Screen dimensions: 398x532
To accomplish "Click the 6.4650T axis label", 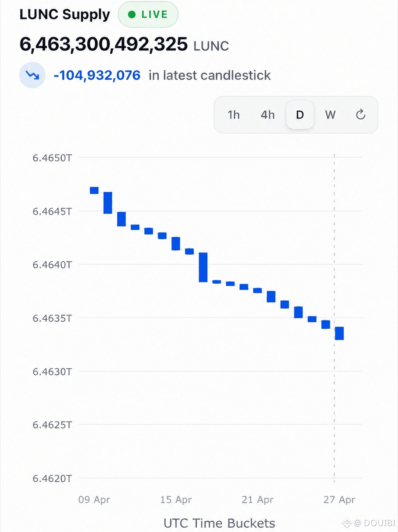I will click(x=52, y=158).
